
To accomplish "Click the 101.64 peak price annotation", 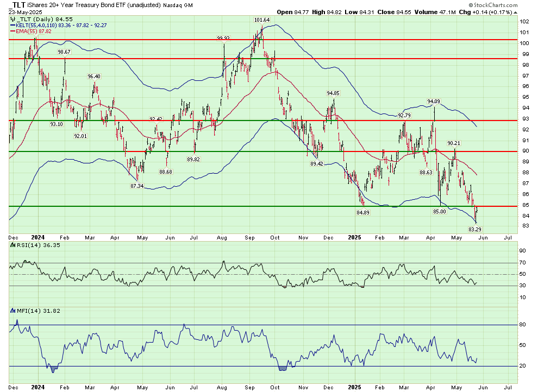I will click(261, 20).
